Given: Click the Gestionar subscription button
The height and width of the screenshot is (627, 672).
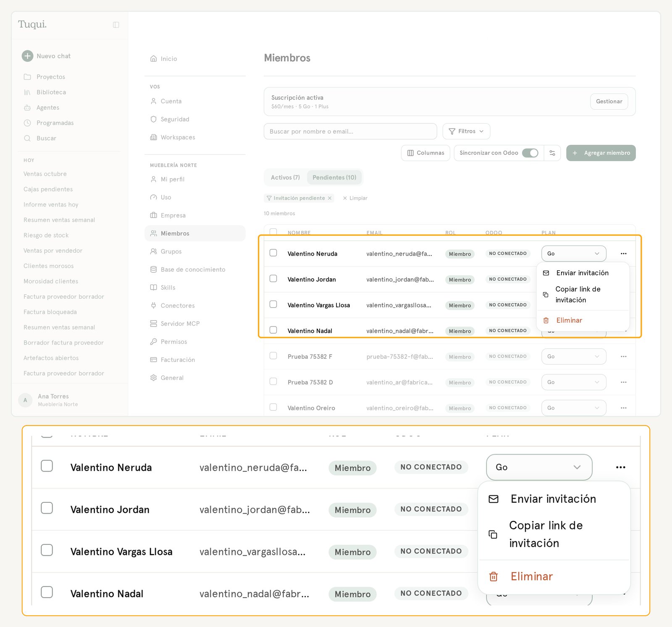Looking at the screenshot, I should [609, 102].
